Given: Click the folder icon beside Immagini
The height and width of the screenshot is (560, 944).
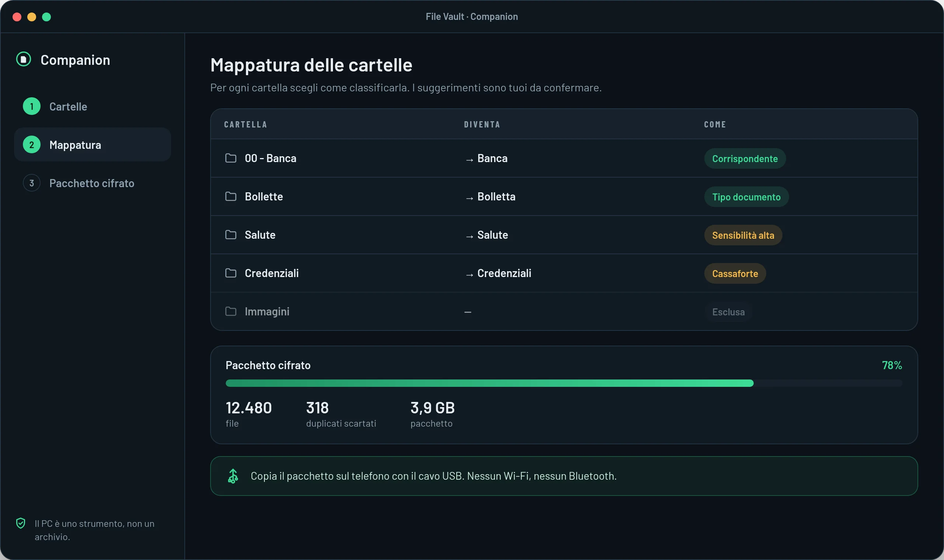Looking at the screenshot, I should click(231, 311).
